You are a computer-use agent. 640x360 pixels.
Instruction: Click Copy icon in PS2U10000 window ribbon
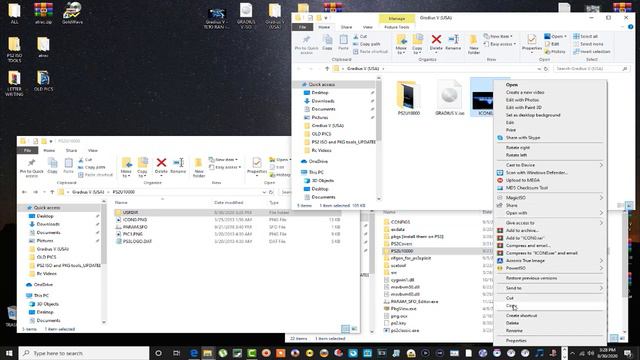tap(52, 166)
